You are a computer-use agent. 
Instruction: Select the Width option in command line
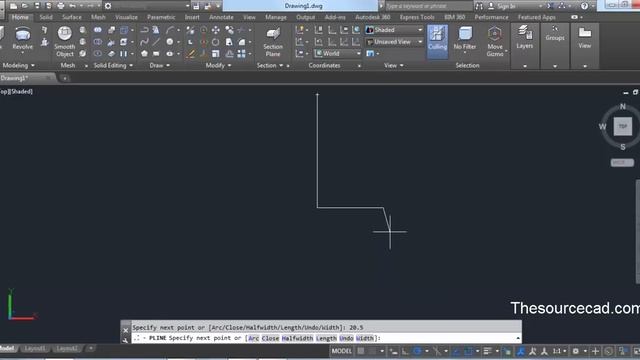[364, 338]
